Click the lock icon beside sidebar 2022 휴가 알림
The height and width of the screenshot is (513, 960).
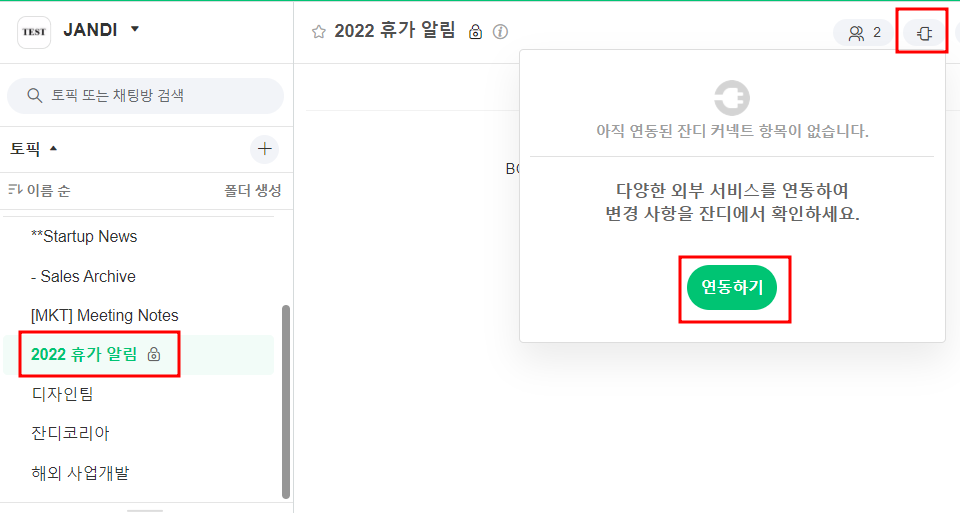click(x=154, y=354)
